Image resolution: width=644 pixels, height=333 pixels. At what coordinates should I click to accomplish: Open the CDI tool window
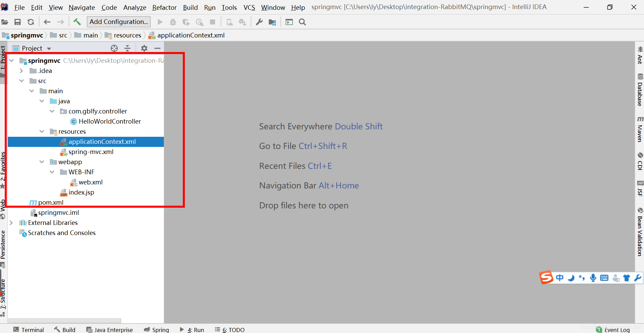[x=640, y=161]
